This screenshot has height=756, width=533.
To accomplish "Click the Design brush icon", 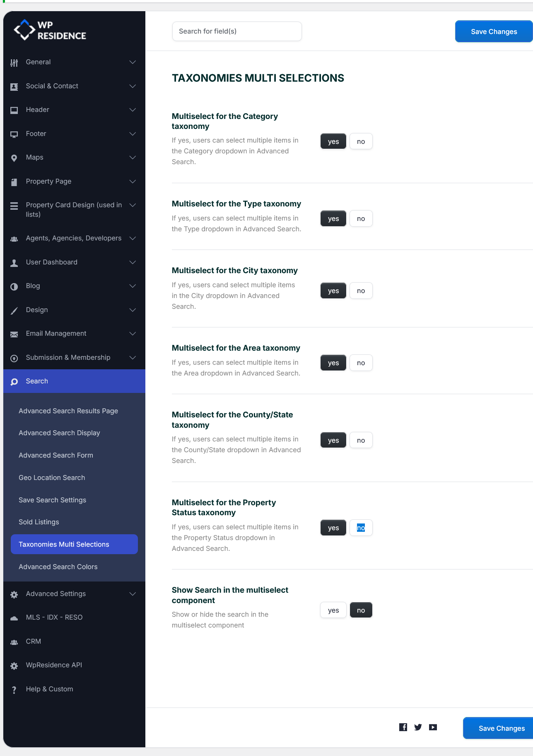I will [x=14, y=310].
